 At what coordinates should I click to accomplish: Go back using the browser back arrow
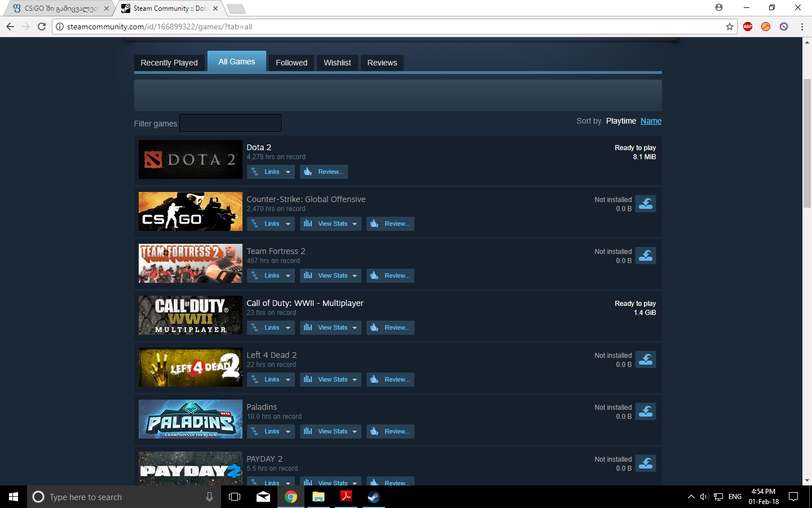click(10, 27)
